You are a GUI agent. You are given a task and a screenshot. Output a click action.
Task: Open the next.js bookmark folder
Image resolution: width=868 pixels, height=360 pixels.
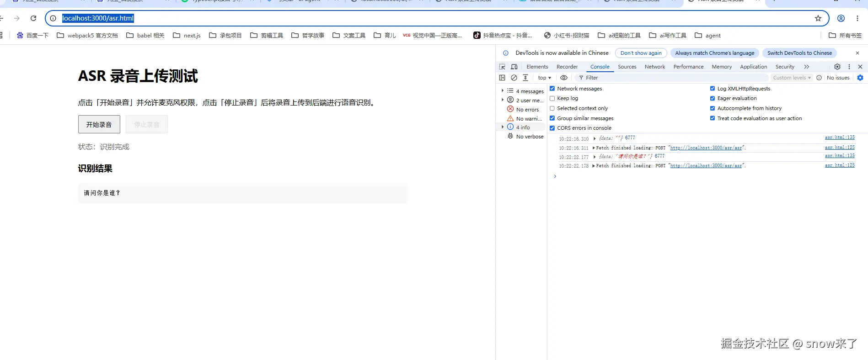click(x=187, y=35)
